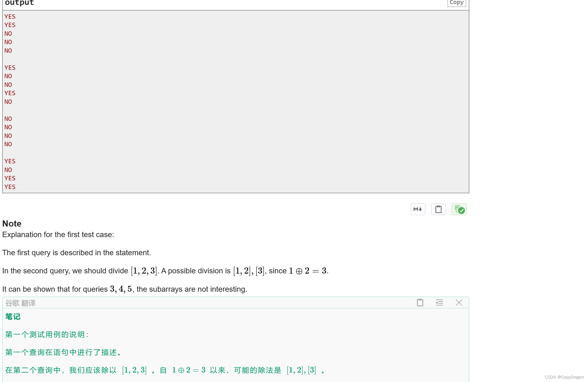588x382 pixels.
Task: Click the green 笔记 heading
Action: click(13, 317)
